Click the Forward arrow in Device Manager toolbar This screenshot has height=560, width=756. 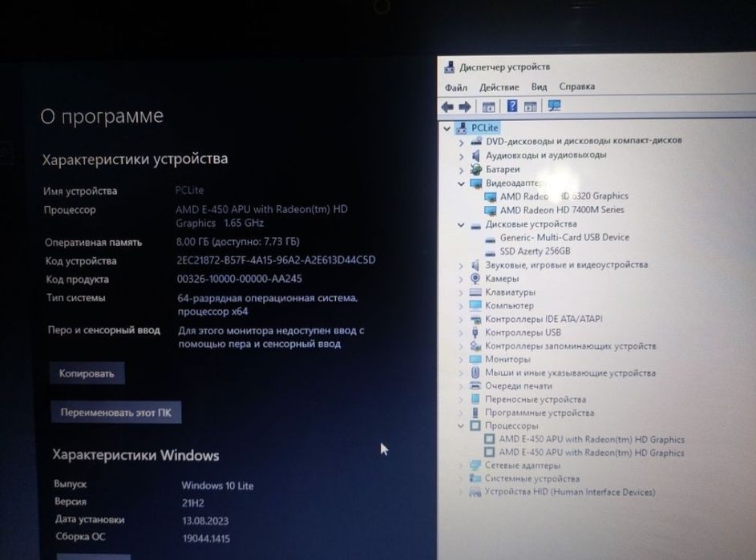(465, 107)
